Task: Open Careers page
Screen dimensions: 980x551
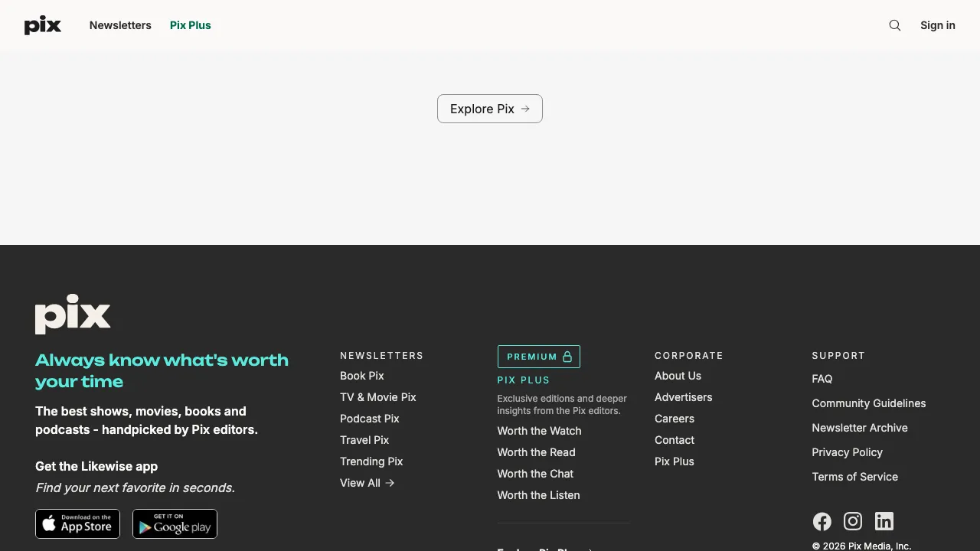Action: 675,419
